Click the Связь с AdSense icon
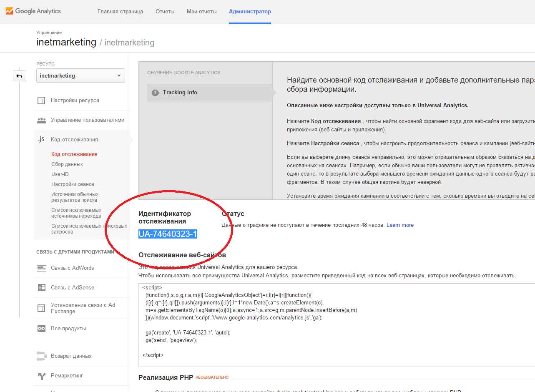Screen dimensions: 535x392 (x=41, y=287)
